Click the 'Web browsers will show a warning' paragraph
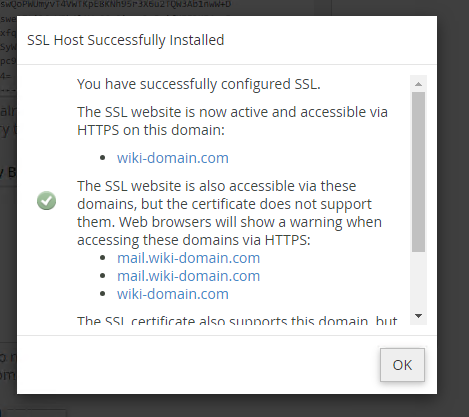Viewport: 469px width, 417px height. [x=229, y=213]
